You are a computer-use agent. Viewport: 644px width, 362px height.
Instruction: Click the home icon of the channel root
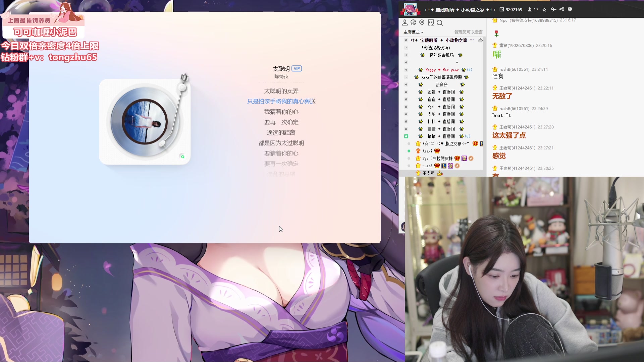[406, 40]
